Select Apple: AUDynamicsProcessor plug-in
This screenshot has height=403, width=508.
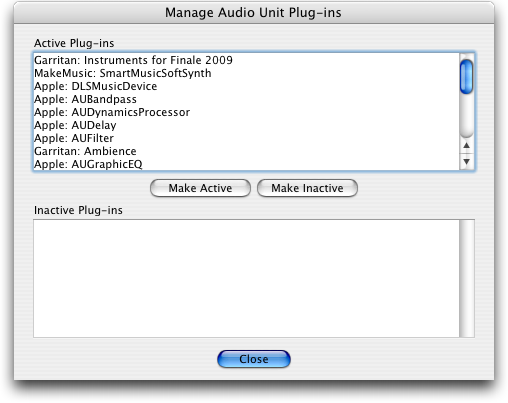click(246, 112)
